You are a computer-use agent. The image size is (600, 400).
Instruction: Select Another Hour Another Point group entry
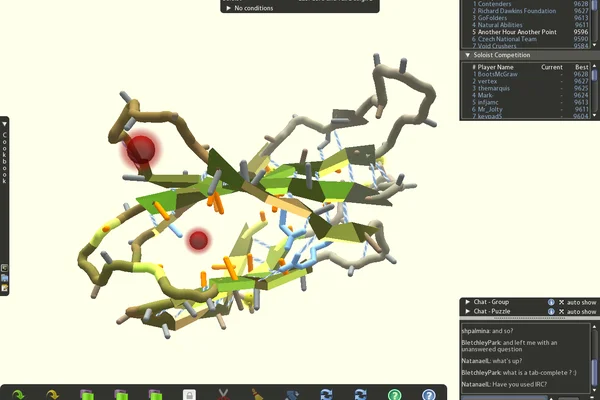(x=517, y=32)
